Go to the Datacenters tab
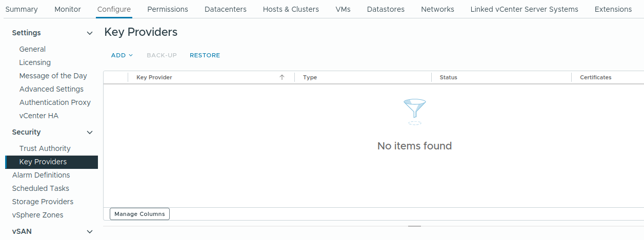The image size is (644, 240). tap(226, 9)
